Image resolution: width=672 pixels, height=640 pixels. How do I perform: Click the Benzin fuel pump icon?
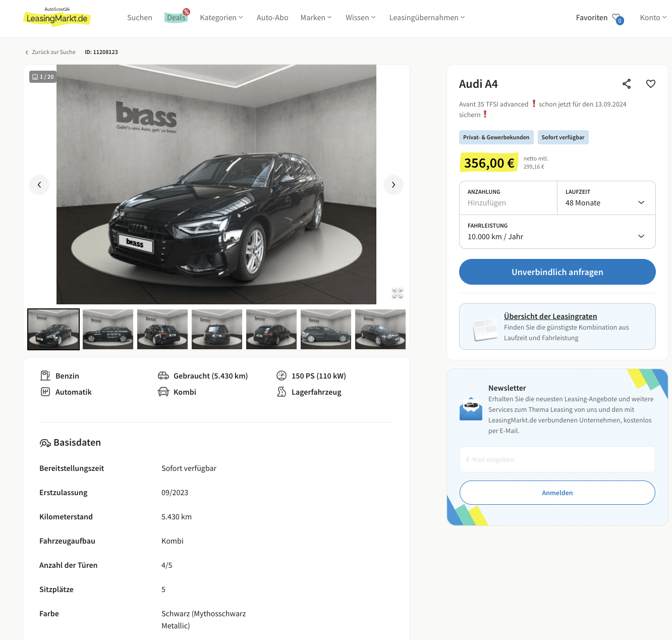click(45, 376)
